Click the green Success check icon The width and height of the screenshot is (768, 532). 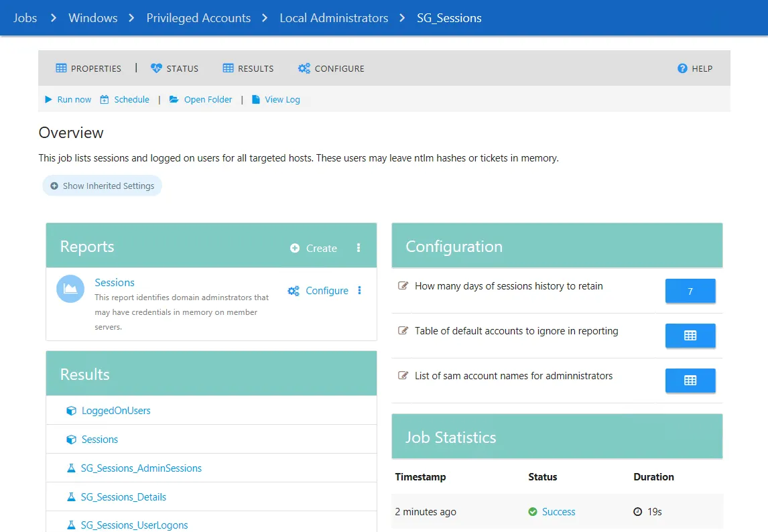pyautogui.click(x=533, y=512)
